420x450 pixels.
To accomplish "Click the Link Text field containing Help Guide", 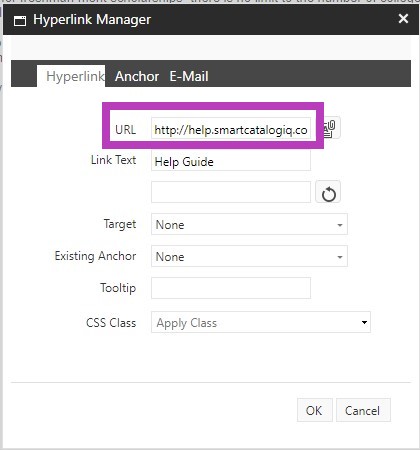I will (x=231, y=161).
